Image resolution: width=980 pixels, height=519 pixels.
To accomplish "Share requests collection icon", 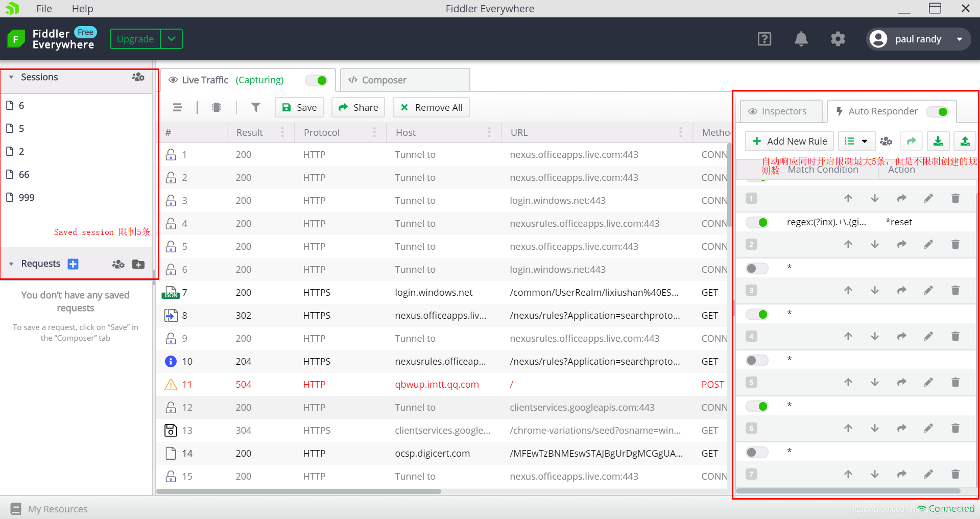I will point(118,264).
